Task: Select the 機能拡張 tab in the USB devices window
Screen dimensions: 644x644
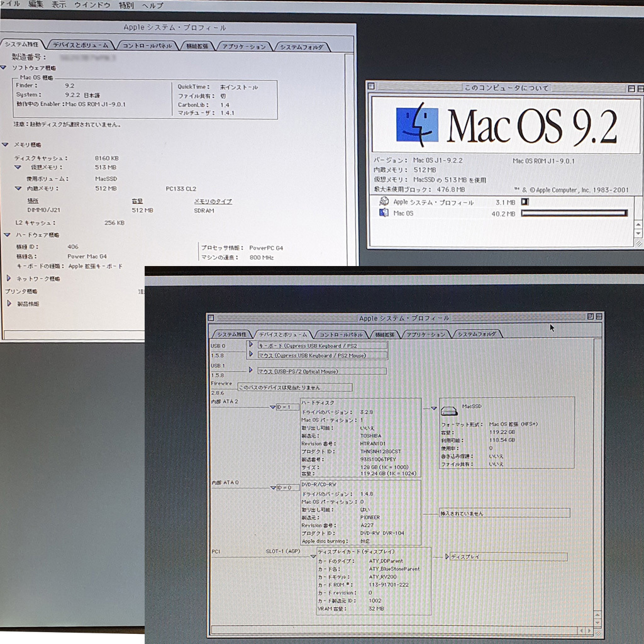Action: pyautogui.click(x=385, y=335)
